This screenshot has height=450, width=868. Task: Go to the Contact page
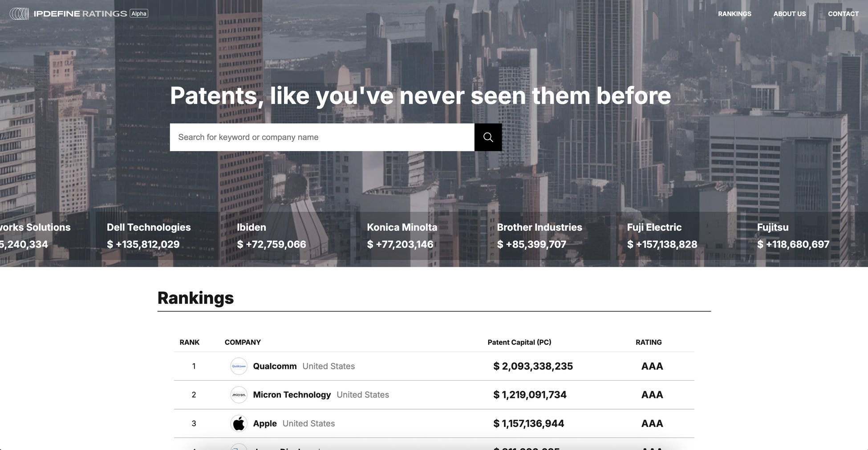(843, 14)
